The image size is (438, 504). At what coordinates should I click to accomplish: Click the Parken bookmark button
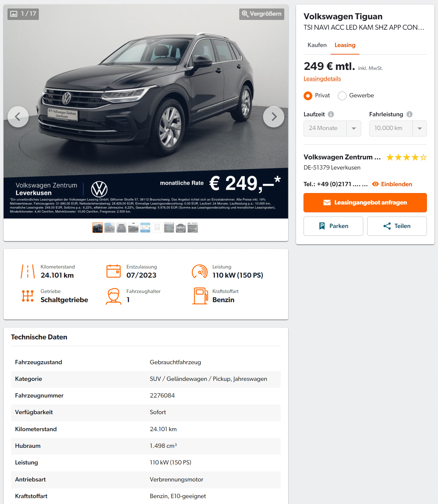(333, 226)
